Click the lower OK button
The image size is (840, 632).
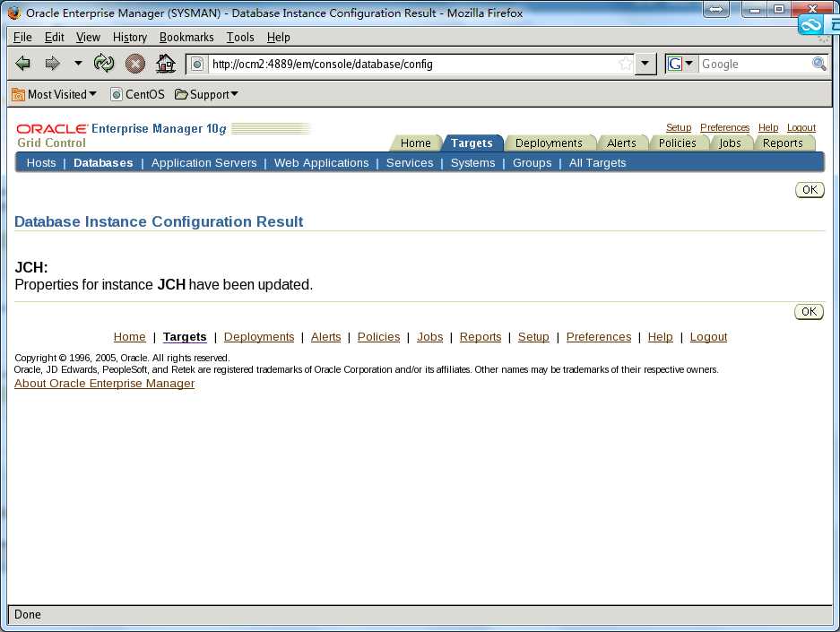(x=809, y=312)
